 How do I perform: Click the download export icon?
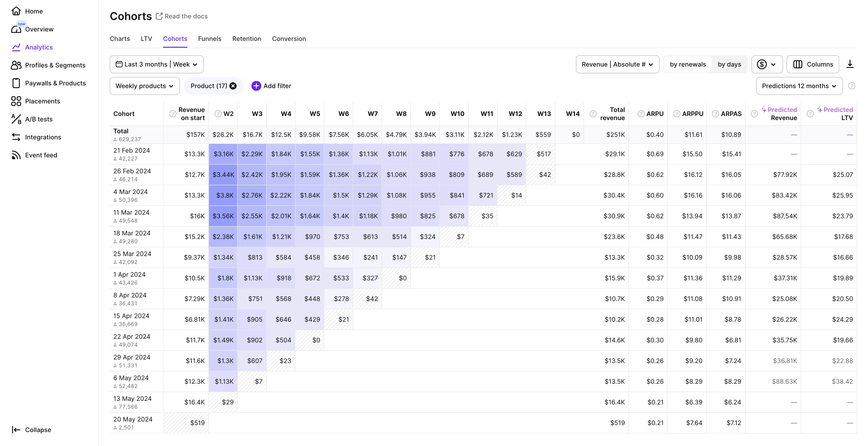click(850, 64)
